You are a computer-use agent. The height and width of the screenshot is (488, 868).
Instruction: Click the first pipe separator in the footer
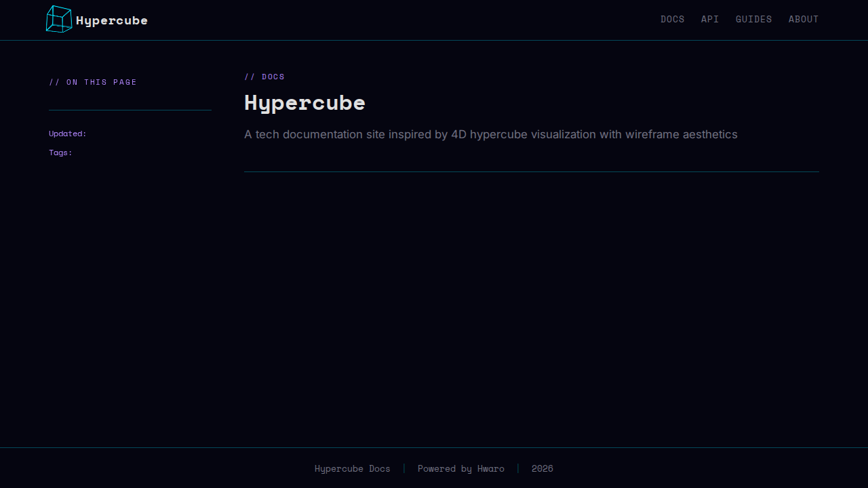click(404, 468)
